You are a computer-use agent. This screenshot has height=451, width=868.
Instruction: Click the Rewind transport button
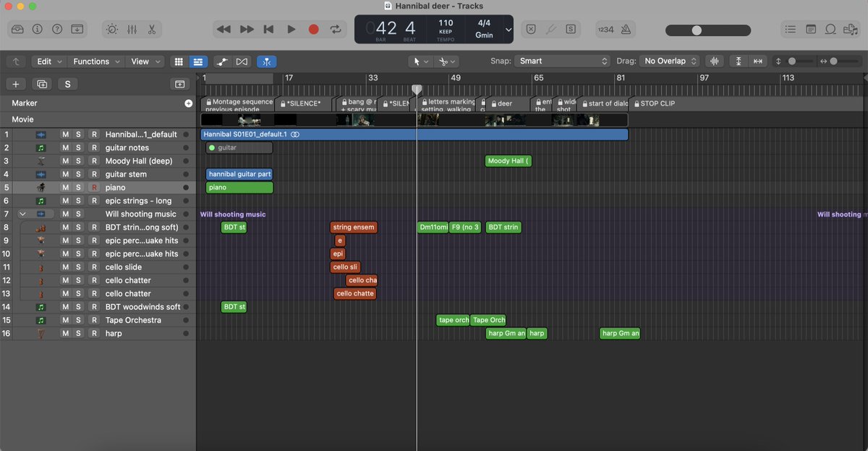coord(224,30)
